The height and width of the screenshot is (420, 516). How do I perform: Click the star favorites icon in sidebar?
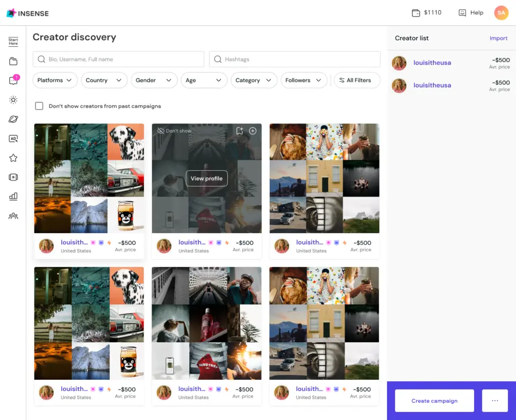click(13, 157)
